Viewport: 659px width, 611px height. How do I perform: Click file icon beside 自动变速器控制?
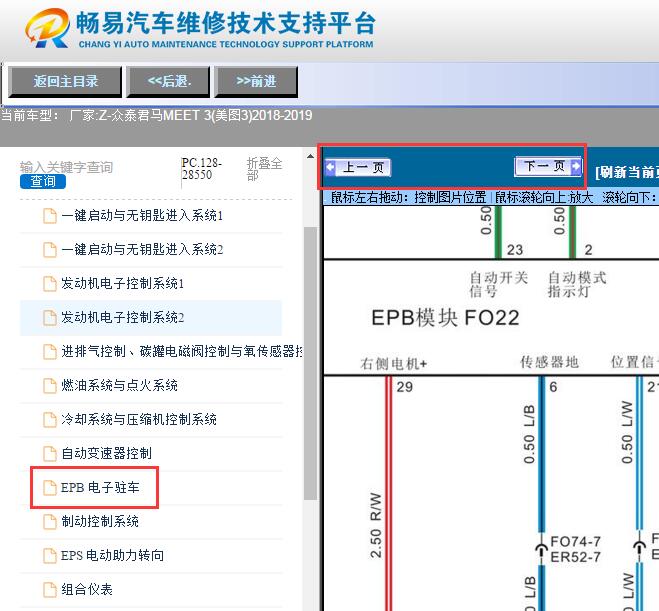click(50, 454)
